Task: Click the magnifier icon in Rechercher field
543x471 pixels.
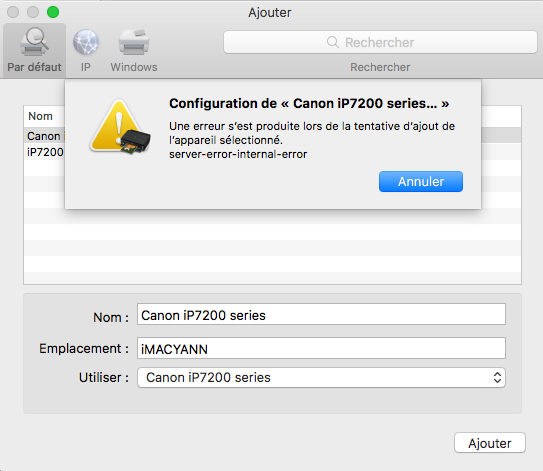Action: point(332,42)
